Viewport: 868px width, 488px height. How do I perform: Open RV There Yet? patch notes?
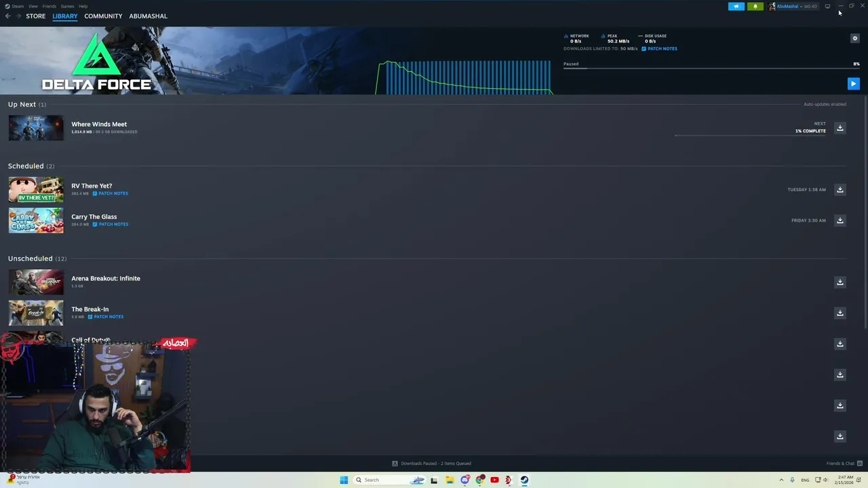[x=111, y=193]
